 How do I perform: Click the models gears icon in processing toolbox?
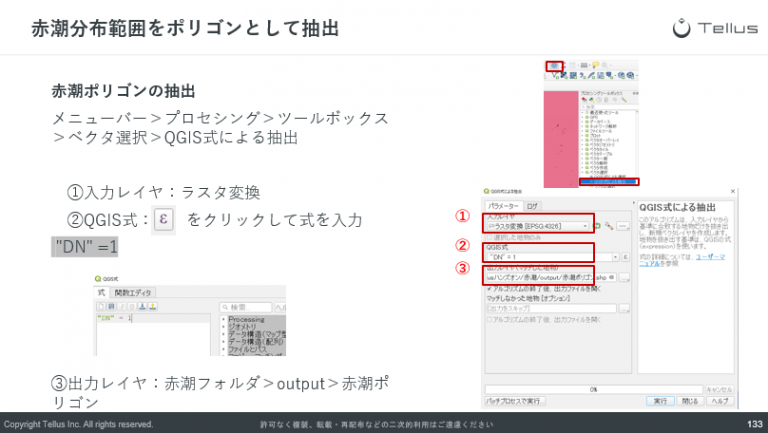click(584, 100)
